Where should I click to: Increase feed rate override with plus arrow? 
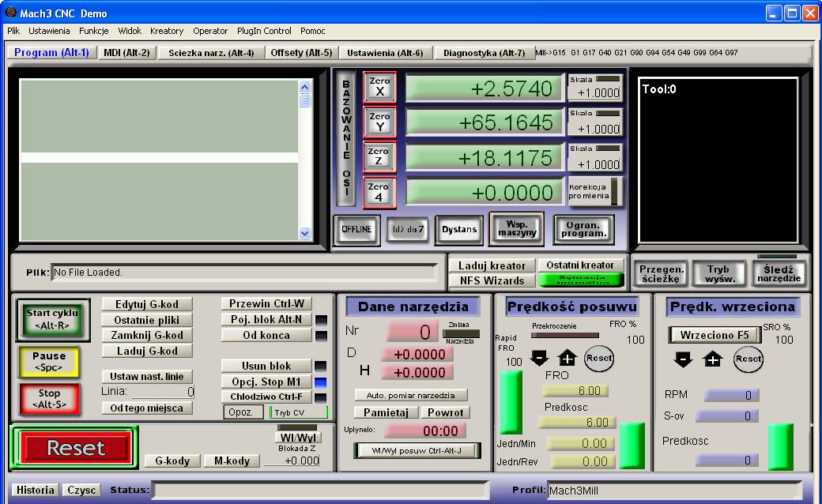567,359
